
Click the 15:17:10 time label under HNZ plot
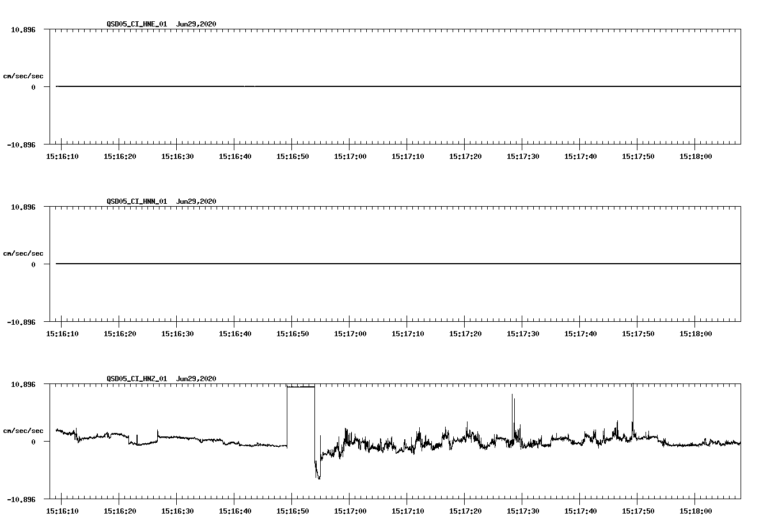pos(408,511)
